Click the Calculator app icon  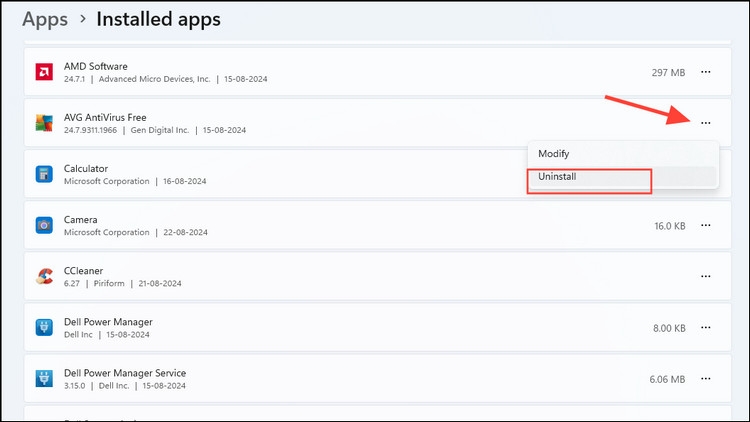click(x=44, y=174)
